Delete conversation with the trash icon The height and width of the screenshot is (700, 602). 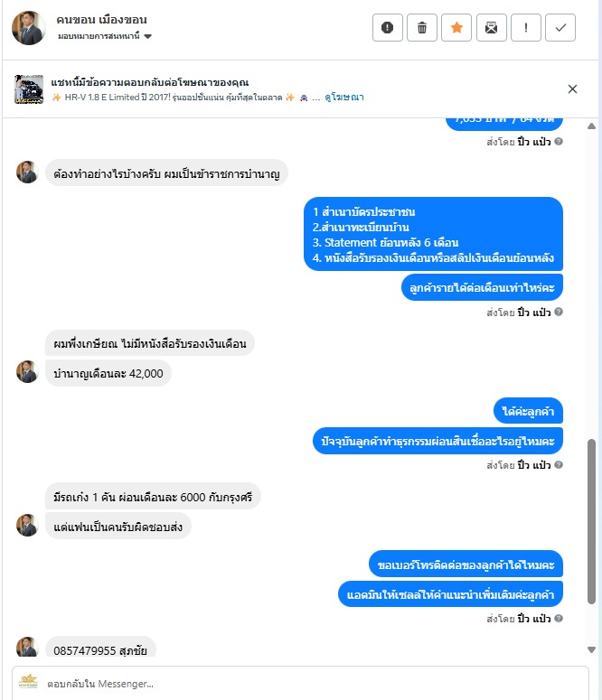422,28
